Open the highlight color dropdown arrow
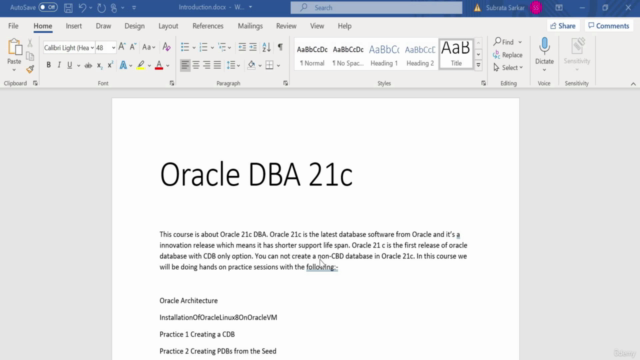This screenshot has width=640, height=360. pyautogui.click(x=149, y=66)
